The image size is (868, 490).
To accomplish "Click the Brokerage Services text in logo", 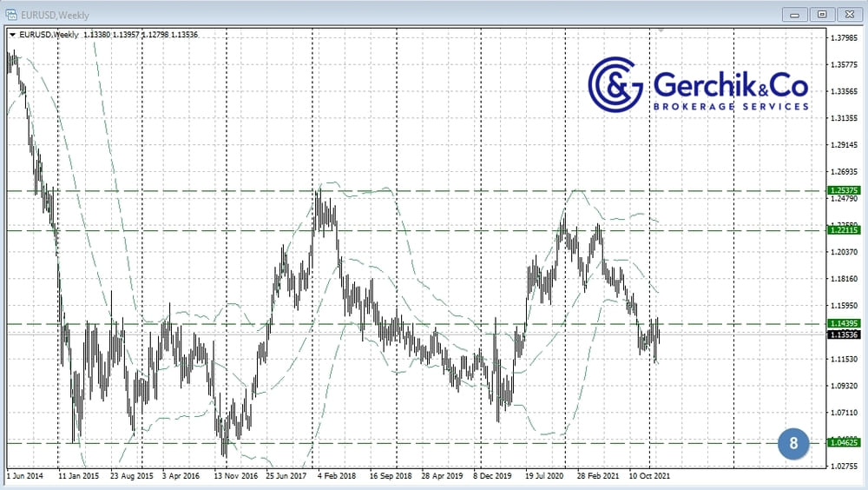I will (x=730, y=106).
